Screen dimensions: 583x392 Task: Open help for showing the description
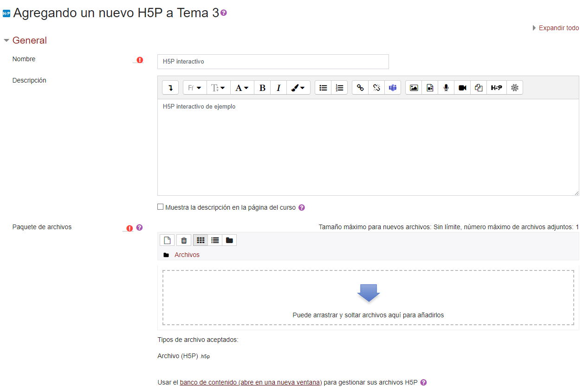(x=302, y=207)
